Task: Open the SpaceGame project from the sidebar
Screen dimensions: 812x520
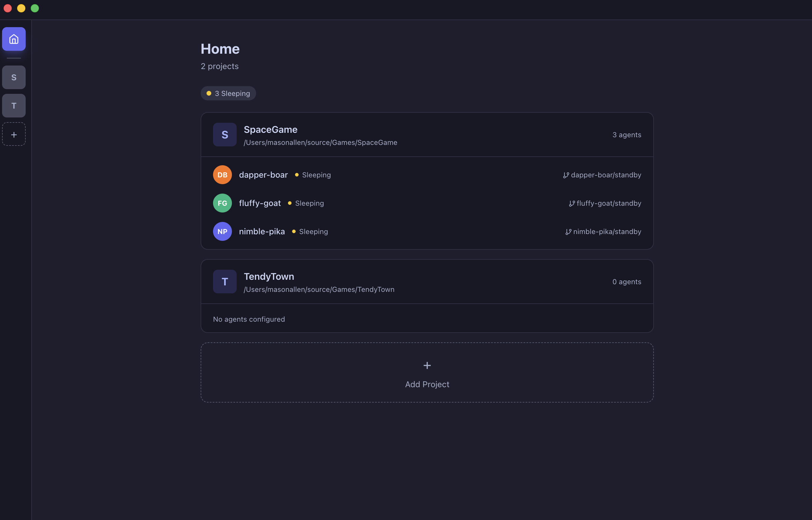Action: click(x=14, y=77)
